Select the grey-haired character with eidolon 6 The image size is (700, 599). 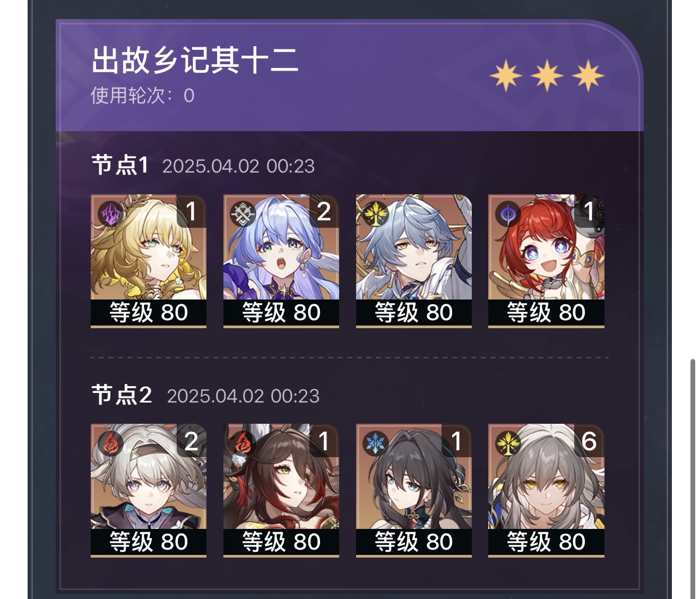coord(546,491)
